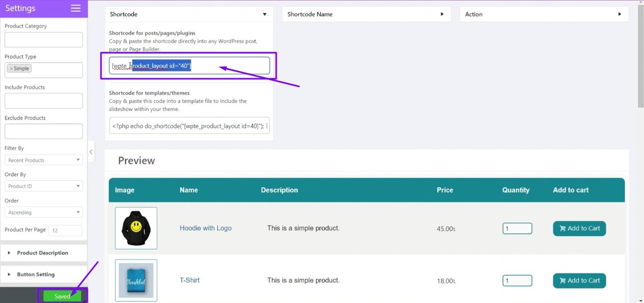Edit the quantity for Hoodie with Logo
This screenshot has width=644, height=303.
click(517, 228)
